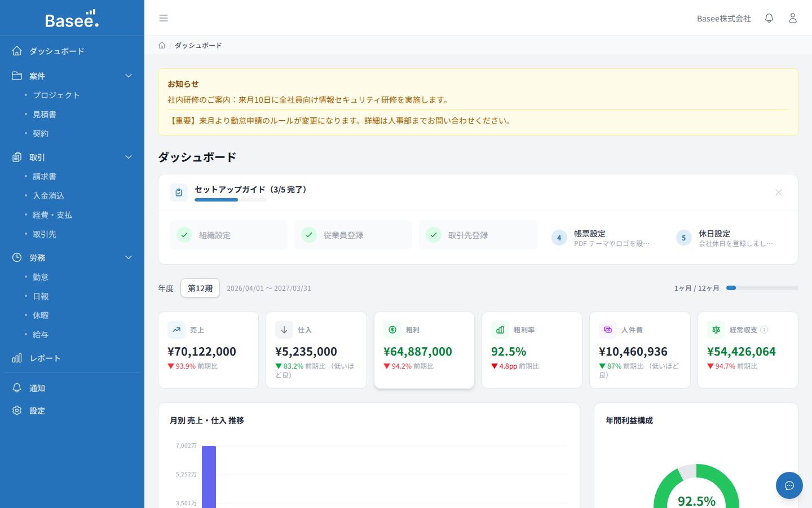
Task: Collapse the 案件 sidebar section
Action: point(129,76)
